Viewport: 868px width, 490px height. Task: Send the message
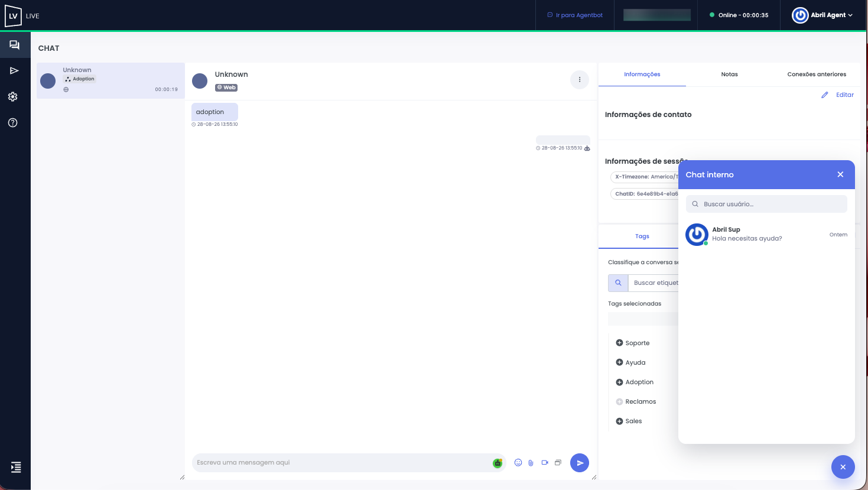pyautogui.click(x=580, y=463)
